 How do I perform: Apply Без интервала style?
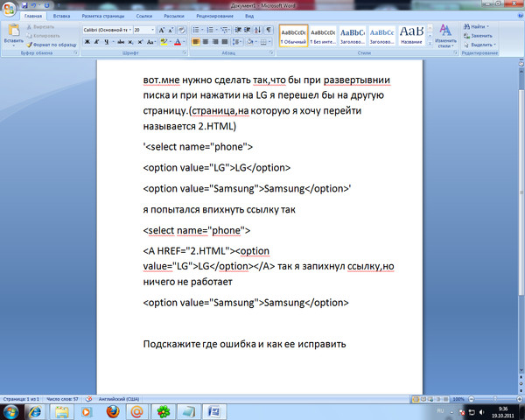(323, 36)
